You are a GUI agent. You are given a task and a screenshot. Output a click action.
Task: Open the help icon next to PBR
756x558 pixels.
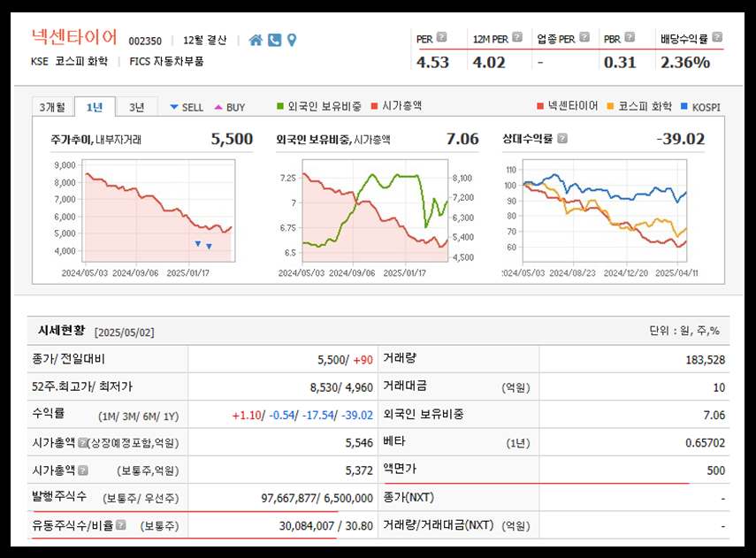tap(630, 37)
